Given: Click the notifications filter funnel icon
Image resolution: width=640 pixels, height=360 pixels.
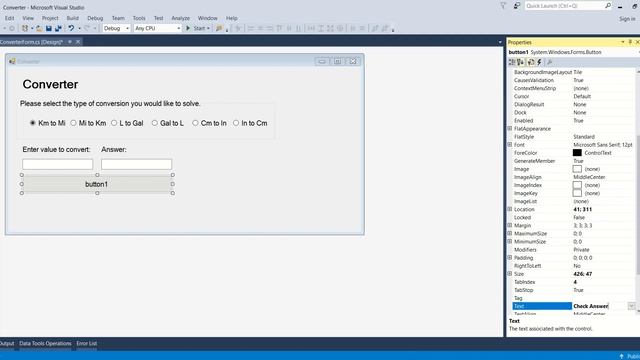Looking at the screenshot, I should click(x=503, y=6).
